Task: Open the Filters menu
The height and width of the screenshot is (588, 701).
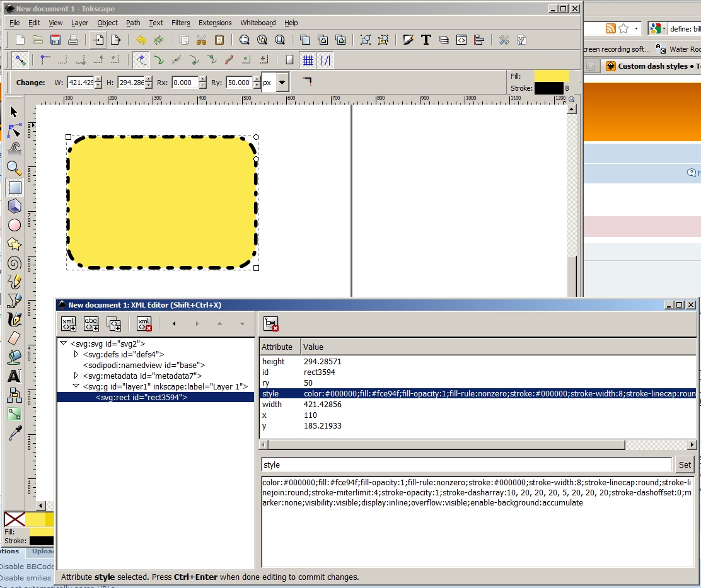Action: (x=180, y=23)
